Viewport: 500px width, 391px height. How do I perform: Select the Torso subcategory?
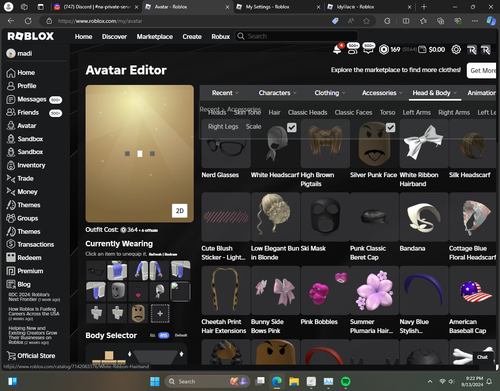pyautogui.click(x=387, y=113)
